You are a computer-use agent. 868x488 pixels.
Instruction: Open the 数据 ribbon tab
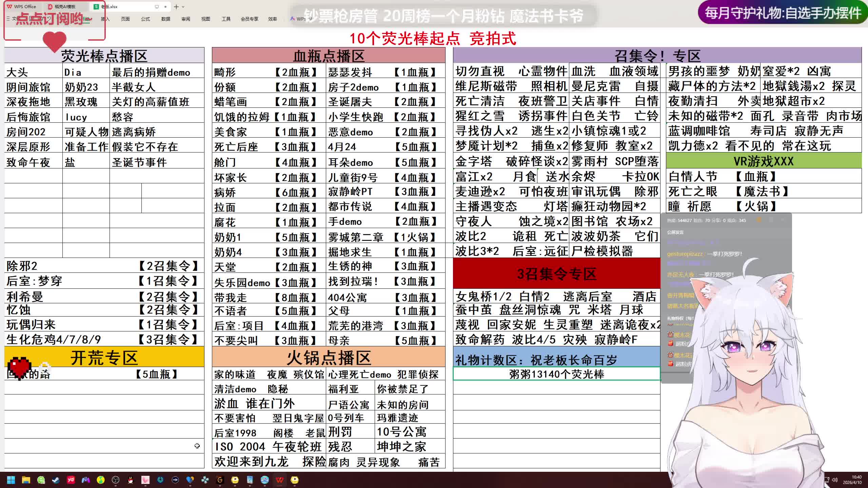pyautogui.click(x=165, y=19)
